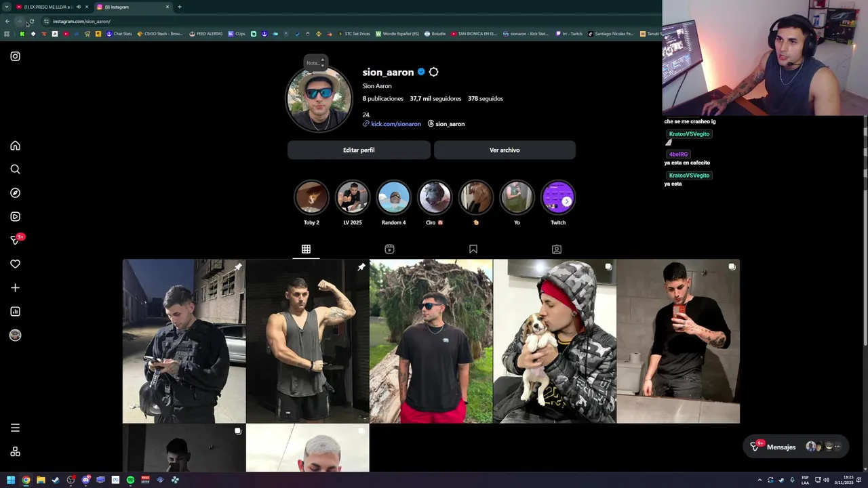Image resolution: width=868 pixels, height=488 pixels.
Task: Open Notifications heart icon
Action: coord(15,264)
